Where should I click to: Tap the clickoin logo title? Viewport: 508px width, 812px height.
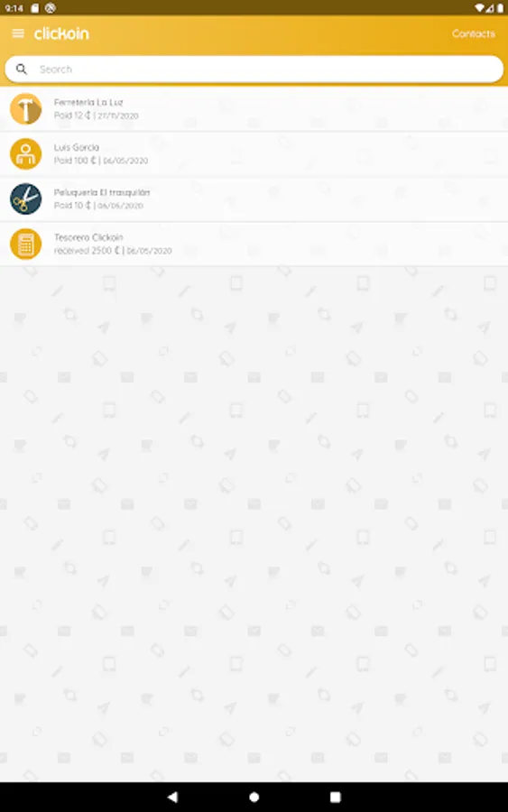(x=61, y=33)
